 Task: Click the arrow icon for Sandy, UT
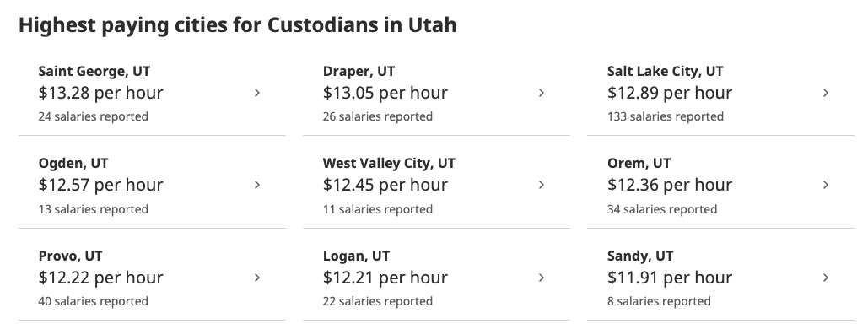click(x=825, y=278)
